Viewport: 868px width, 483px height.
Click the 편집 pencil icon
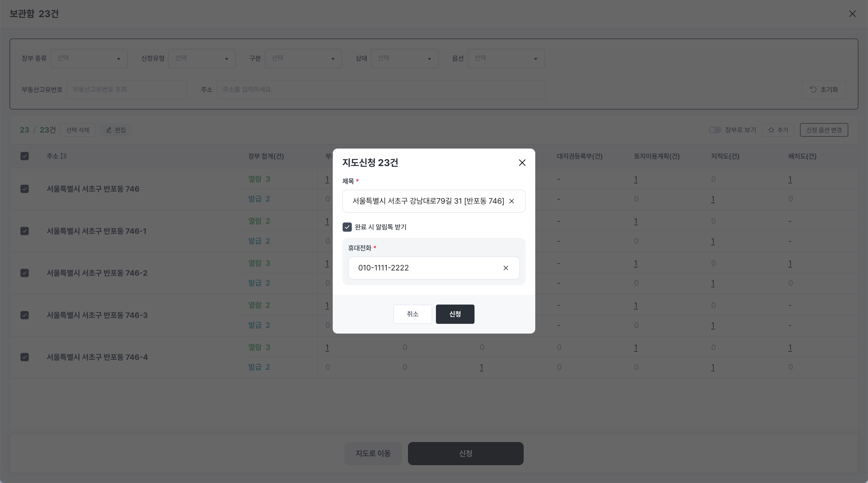[x=109, y=130]
